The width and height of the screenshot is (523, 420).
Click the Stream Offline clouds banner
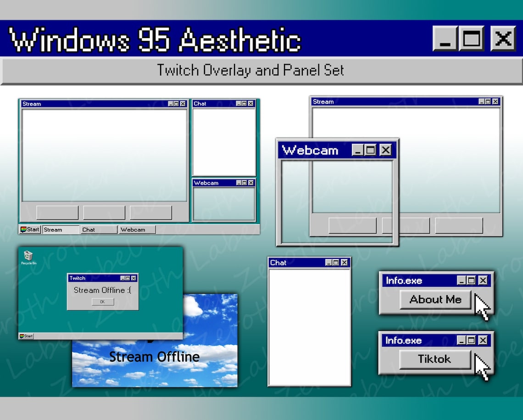(155, 357)
